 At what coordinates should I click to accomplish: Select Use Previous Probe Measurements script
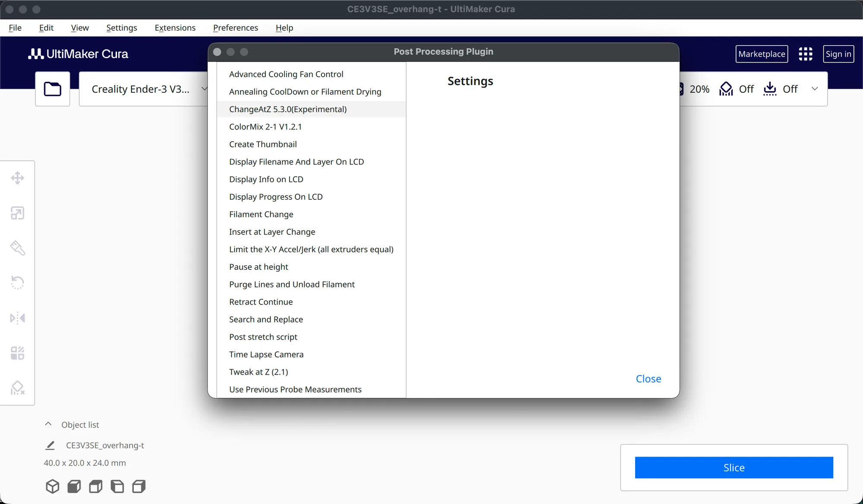[311, 389]
